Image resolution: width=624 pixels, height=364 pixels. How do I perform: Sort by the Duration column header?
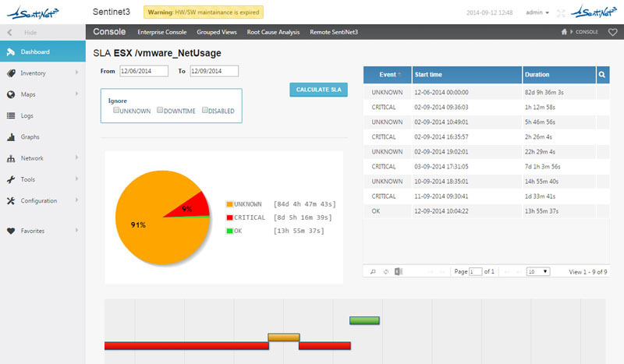coord(558,74)
